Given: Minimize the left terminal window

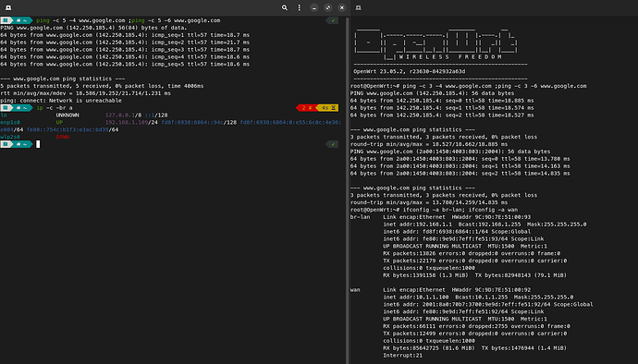Looking at the screenshot, I should [314, 7].
